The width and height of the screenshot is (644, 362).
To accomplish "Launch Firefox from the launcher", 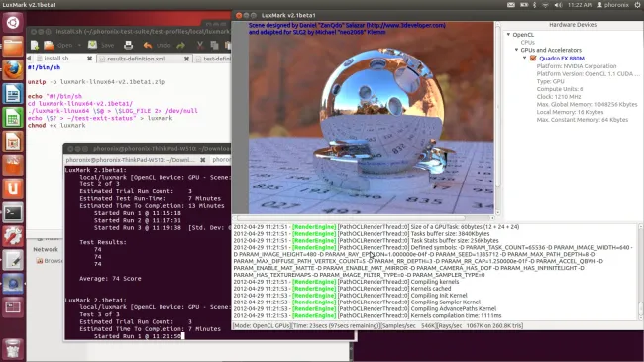I will point(13,70).
